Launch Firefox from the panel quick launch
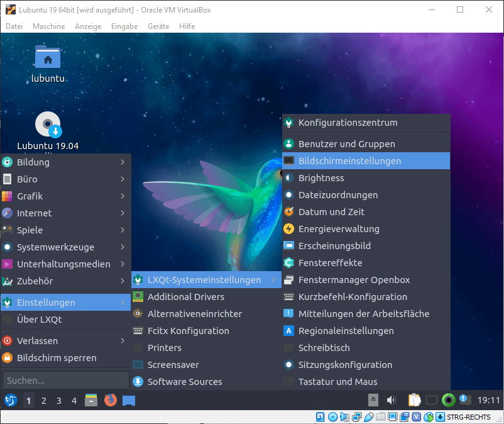This screenshot has height=424, width=504. pyautogui.click(x=111, y=401)
